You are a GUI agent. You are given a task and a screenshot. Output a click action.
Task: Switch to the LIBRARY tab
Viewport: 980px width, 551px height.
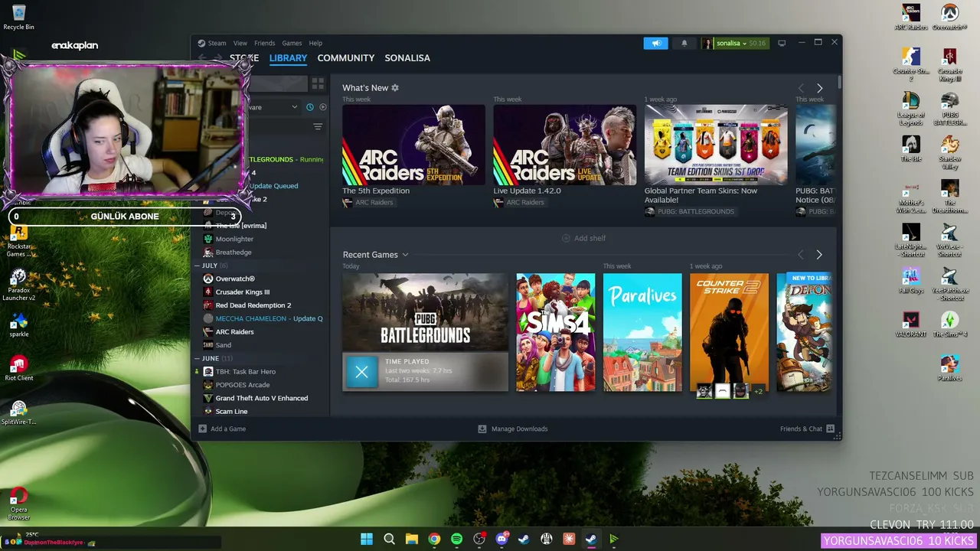click(x=288, y=58)
